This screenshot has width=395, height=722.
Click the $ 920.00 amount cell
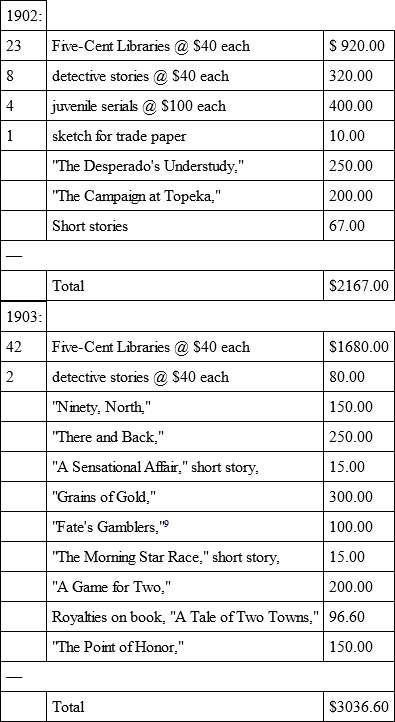pyautogui.click(x=359, y=46)
